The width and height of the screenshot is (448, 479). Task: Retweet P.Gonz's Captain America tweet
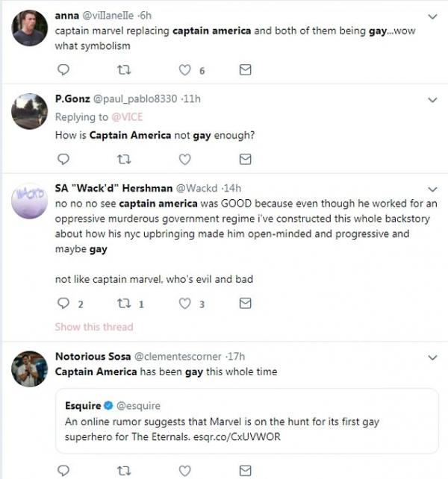[x=124, y=160]
